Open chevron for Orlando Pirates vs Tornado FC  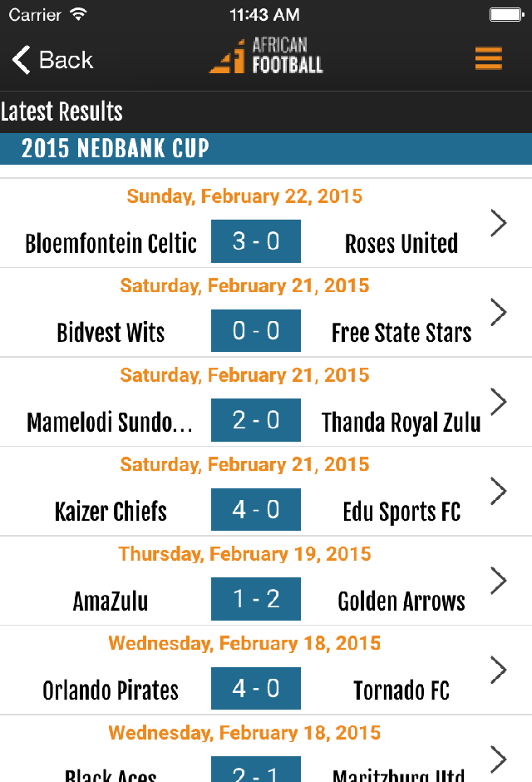pos(498,670)
